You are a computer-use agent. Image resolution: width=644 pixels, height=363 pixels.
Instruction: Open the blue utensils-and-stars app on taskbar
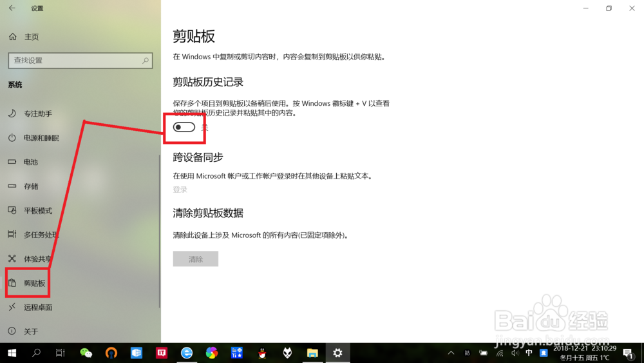pos(237,353)
